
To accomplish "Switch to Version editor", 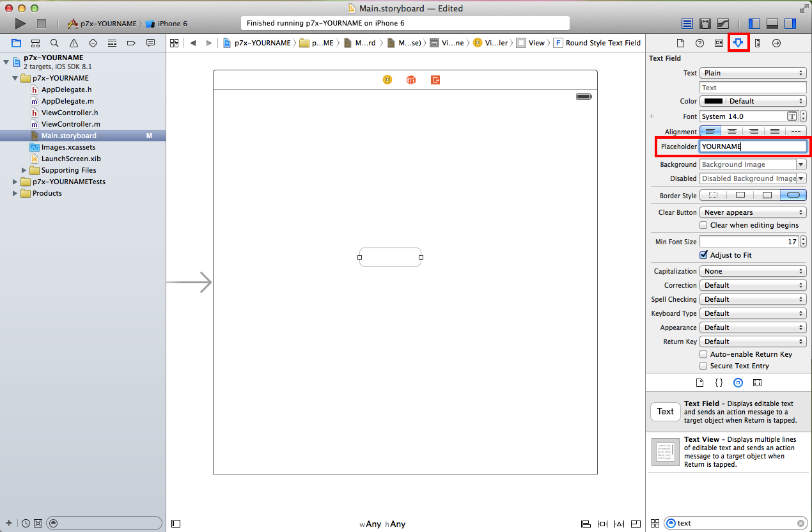I will pos(723,24).
